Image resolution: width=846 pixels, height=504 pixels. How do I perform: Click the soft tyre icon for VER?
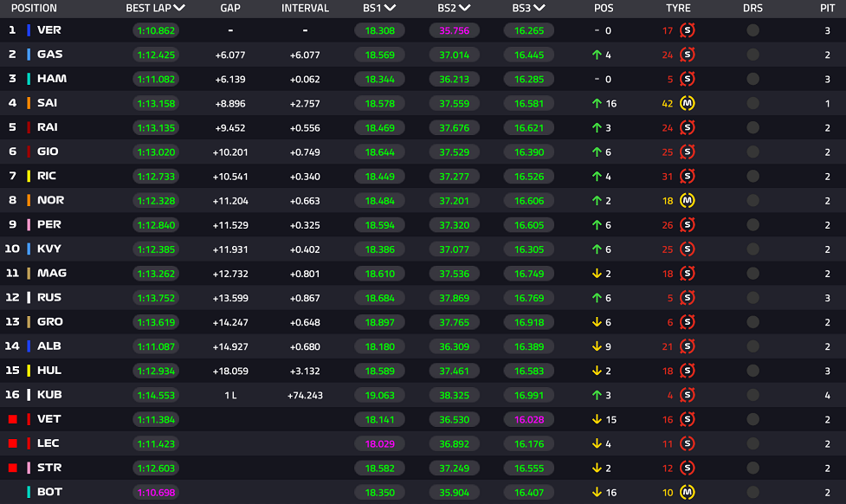[x=688, y=30]
